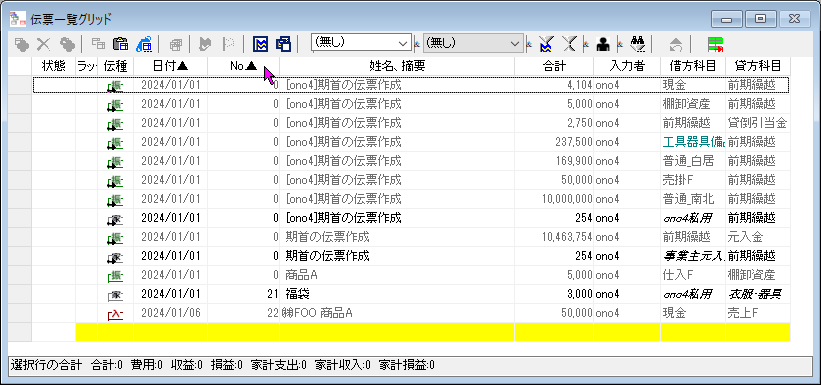The width and height of the screenshot is (821, 385).
Task: Click the blue network document toolbar icon
Action: click(x=143, y=44)
